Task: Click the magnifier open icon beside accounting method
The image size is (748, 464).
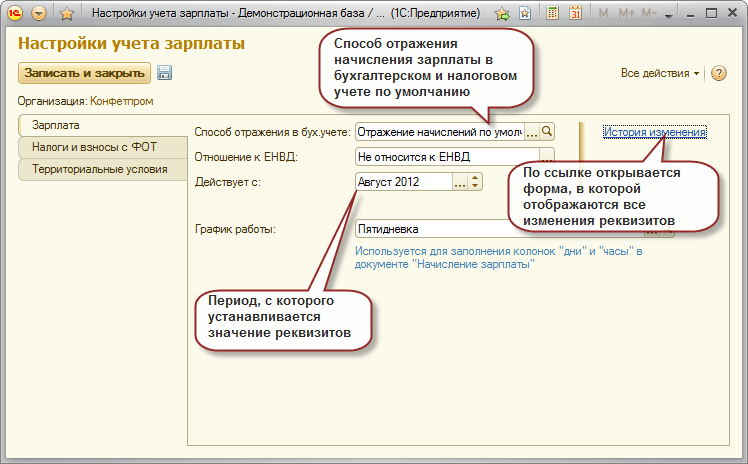Action: (547, 131)
